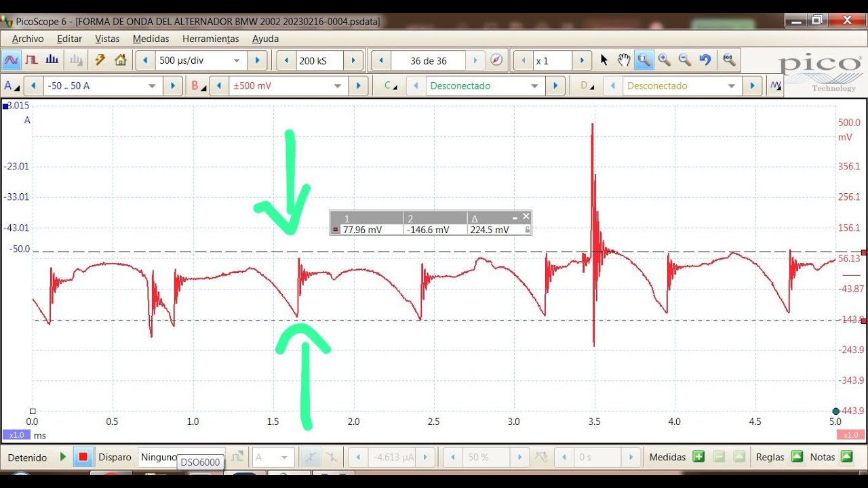Switch to persistence mode
868x488 pixels.
click(32, 60)
